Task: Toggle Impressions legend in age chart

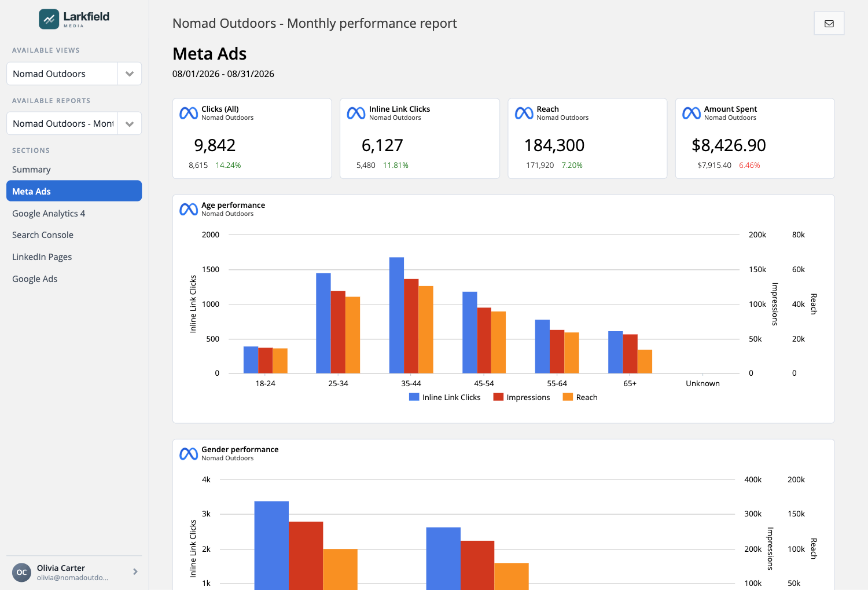Action: pyautogui.click(x=521, y=397)
